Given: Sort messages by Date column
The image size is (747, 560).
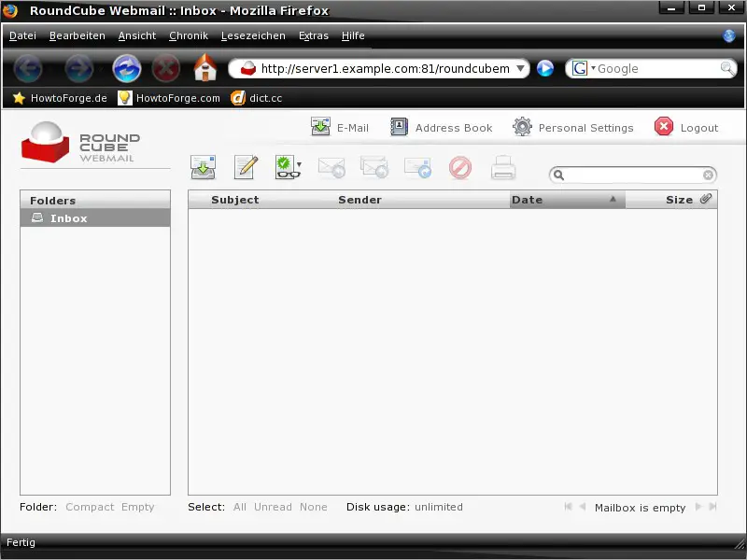Looking at the screenshot, I should (527, 200).
